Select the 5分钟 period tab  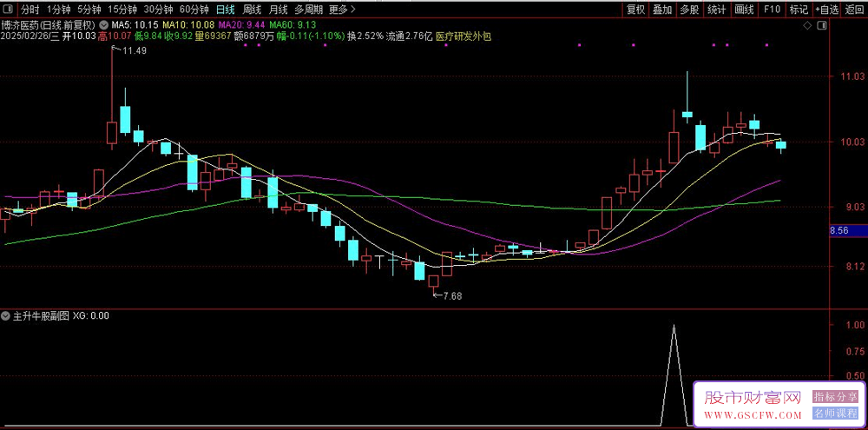point(89,10)
